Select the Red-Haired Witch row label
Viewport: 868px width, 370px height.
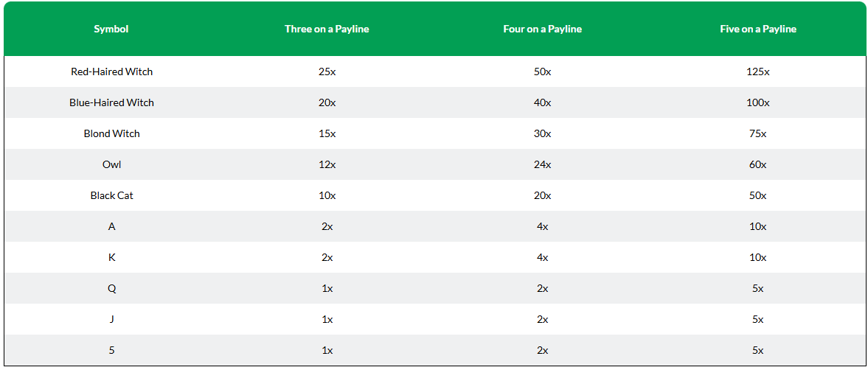coord(112,71)
